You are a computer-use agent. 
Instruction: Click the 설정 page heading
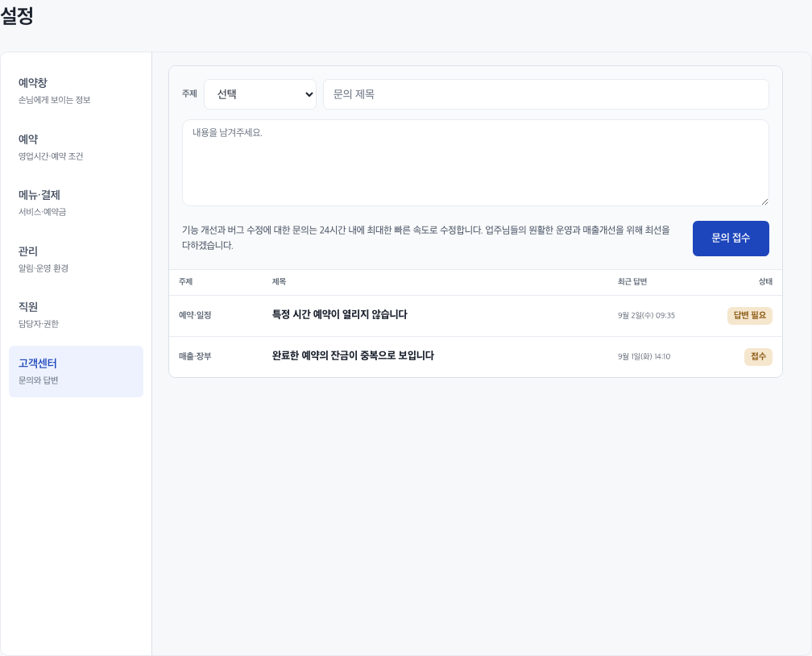click(17, 15)
